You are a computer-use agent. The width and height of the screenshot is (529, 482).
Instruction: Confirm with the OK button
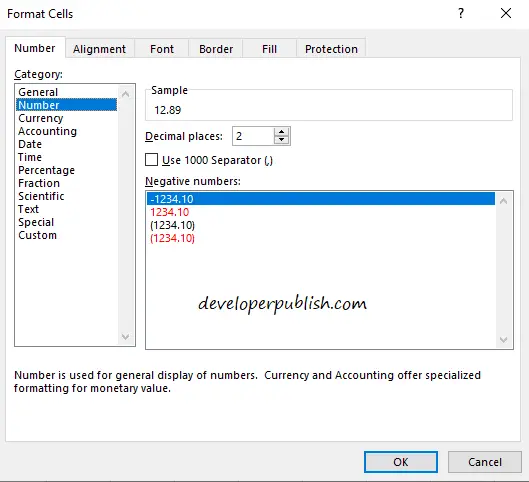point(401,462)
